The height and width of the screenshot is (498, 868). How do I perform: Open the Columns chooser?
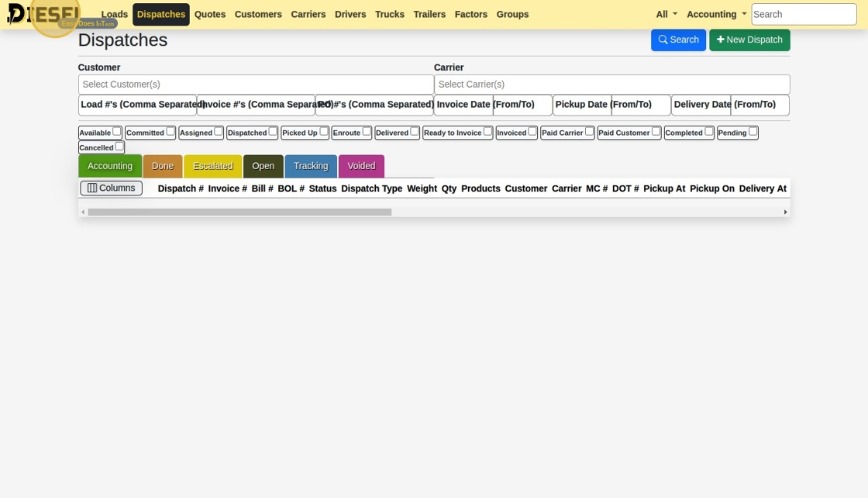[112, 188]
